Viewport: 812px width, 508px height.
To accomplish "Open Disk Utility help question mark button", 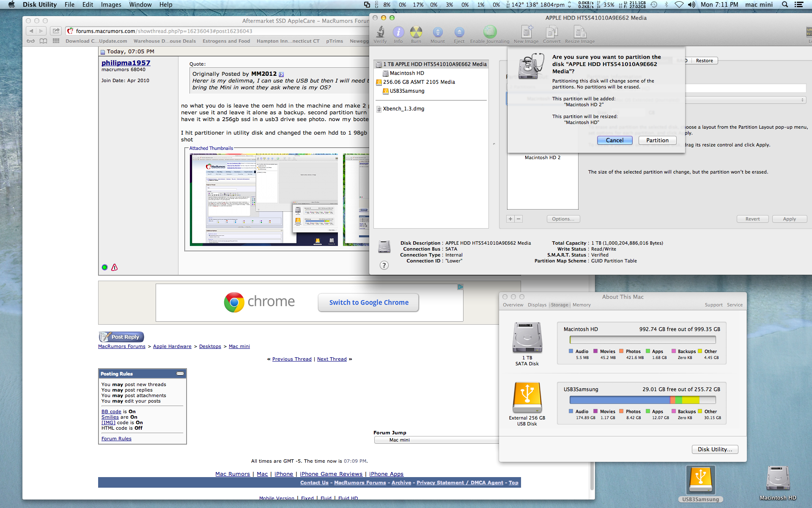I will (384, 265).
